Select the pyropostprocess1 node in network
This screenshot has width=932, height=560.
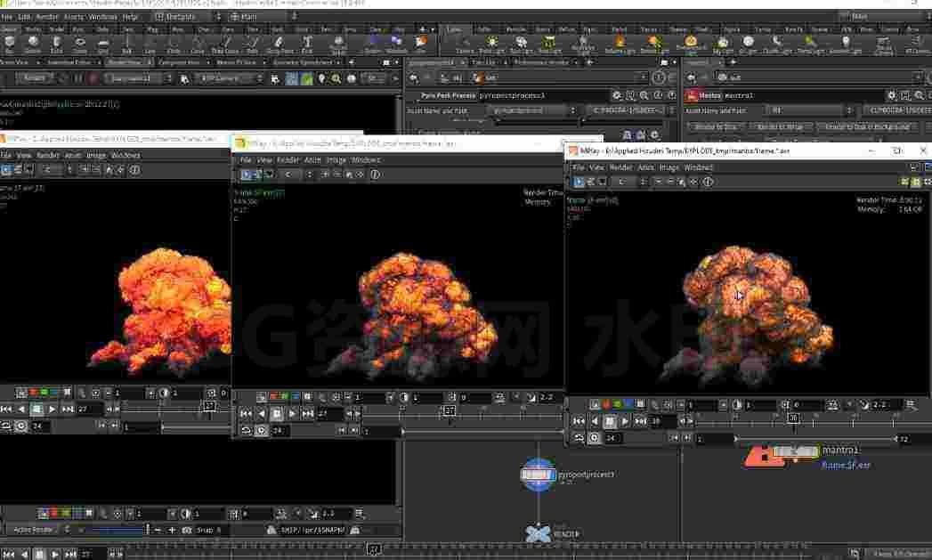pyautogui.click(x=539, y=475)
